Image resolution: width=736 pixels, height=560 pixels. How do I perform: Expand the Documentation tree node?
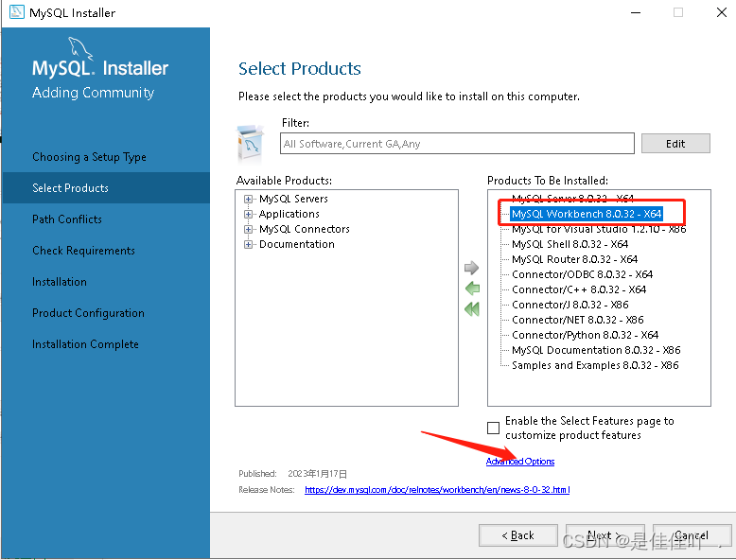point(248,245)
